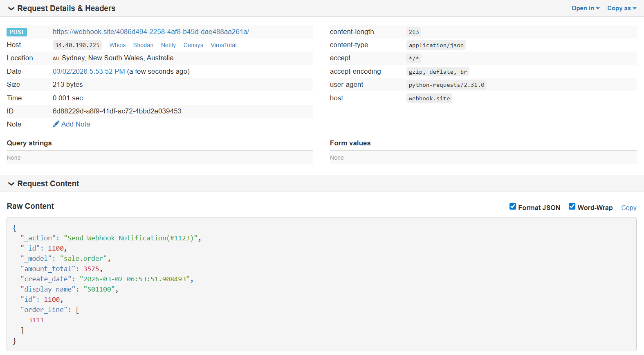Scan host IP with VirusTotal
The image size is (644, 355).
(x=223, y=45)
